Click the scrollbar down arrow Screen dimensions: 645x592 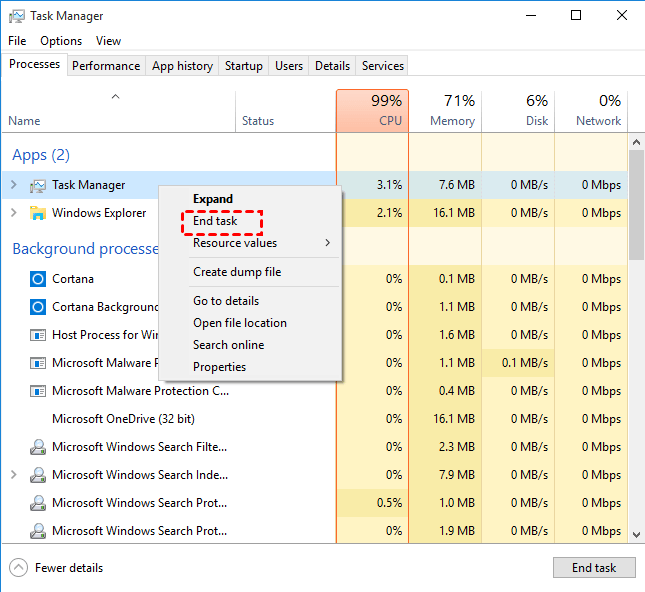tap(636, 535)
